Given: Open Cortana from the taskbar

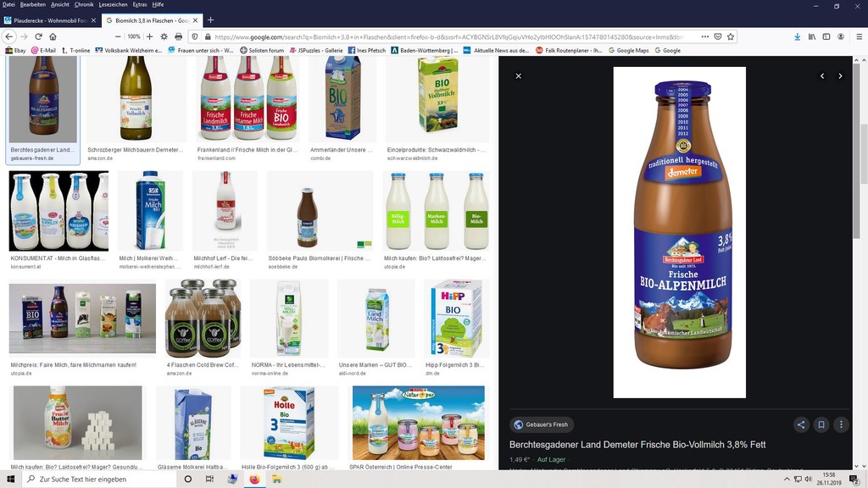Looking at the screenshot, I should (187, 480).
